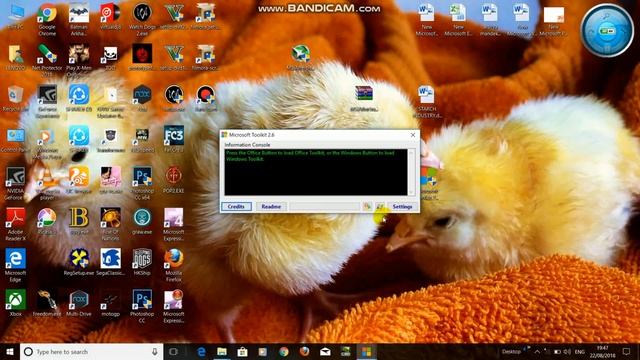The image size is (640, 360).
Task: Close the Microsoft Toolkit window
Action: (413, 135)
